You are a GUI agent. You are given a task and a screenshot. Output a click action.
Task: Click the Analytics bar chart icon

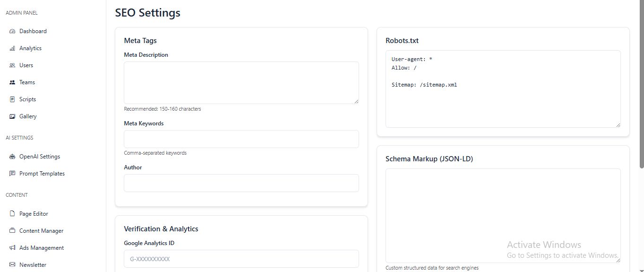(12, 48)
